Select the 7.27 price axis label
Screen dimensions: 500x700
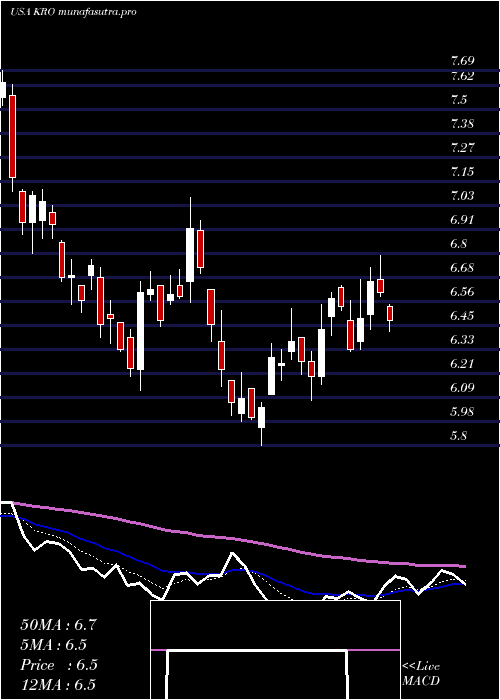click(462, 148)
